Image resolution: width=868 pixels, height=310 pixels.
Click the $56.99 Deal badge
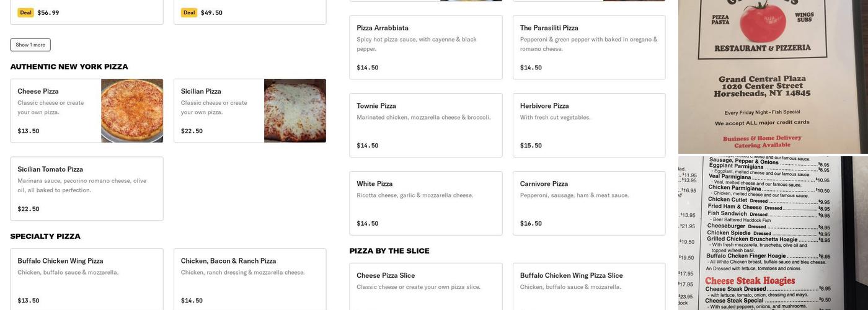click(25, 12)
